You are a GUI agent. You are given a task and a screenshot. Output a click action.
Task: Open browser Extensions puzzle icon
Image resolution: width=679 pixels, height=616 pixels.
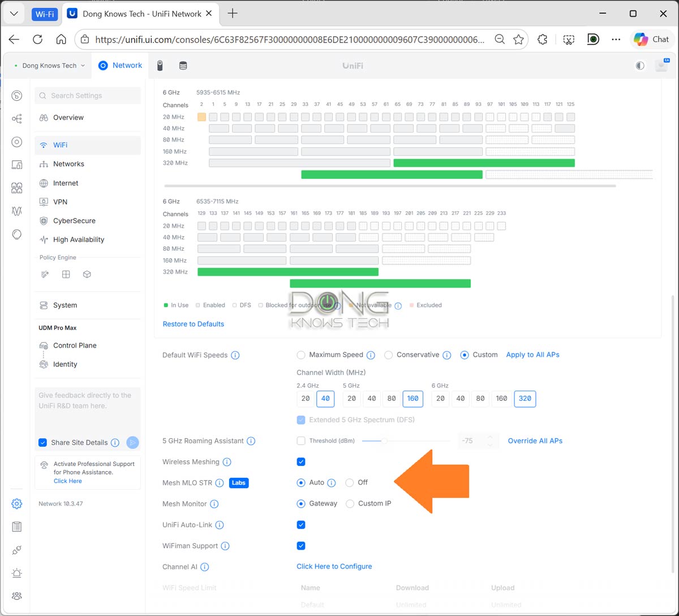pos(542,39)
